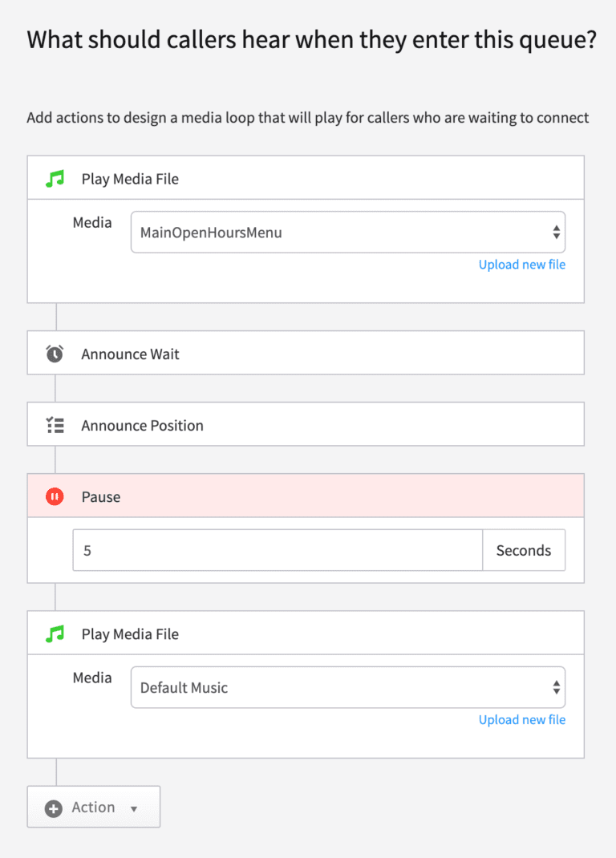Viewport: 616px width, 858px height.
Task: Click the pause duration field showing 5
Action: click(x=277, y=550)
